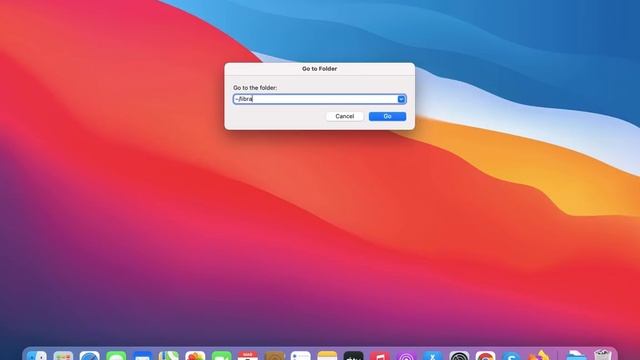The image size is (640, 360).
Task: Click the 'Go to the folder:' label
Action: (x=255, y=88)
